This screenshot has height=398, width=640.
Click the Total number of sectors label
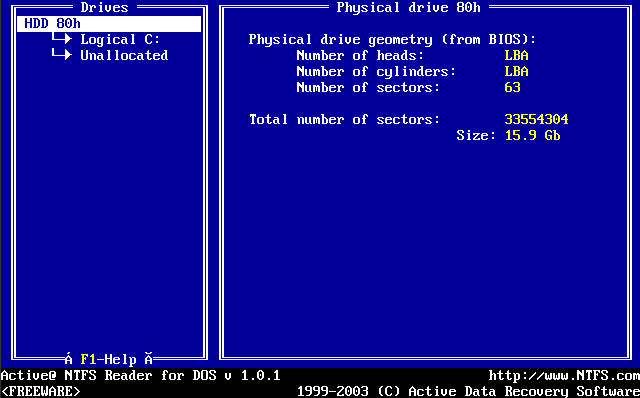pyautogui.click(x=344, y=119)
